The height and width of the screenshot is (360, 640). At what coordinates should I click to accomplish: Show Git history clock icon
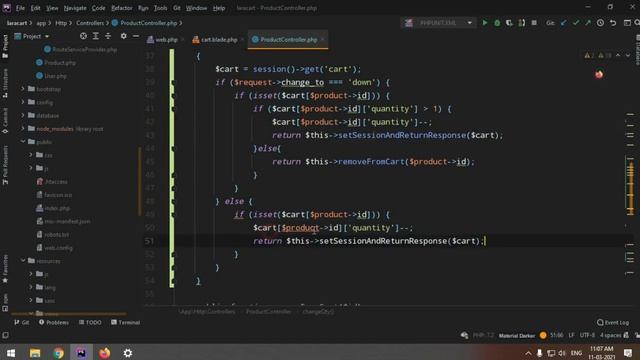(600, 23)
